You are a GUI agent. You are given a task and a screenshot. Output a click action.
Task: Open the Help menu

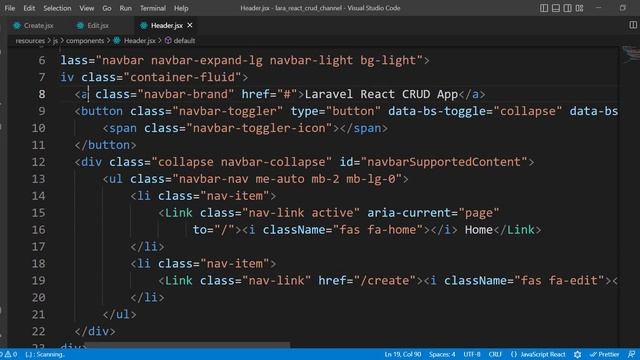pos(181,8)
